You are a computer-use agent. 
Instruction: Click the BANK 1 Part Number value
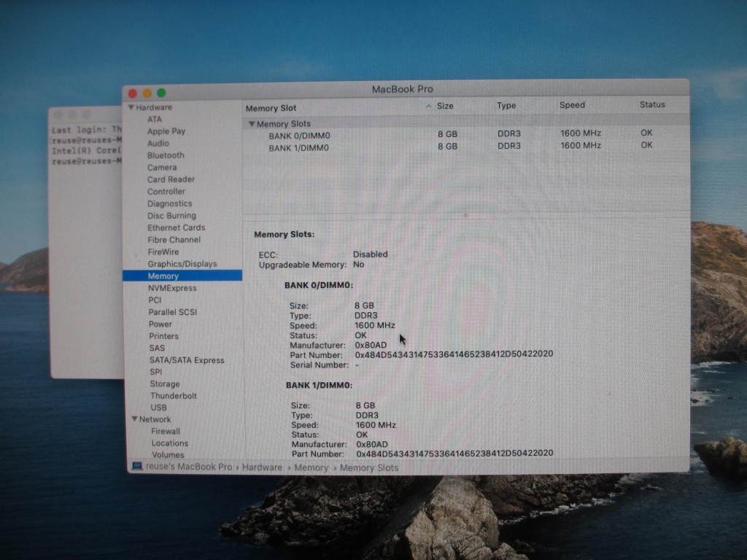pyautogui.click(x=455, y=454)
